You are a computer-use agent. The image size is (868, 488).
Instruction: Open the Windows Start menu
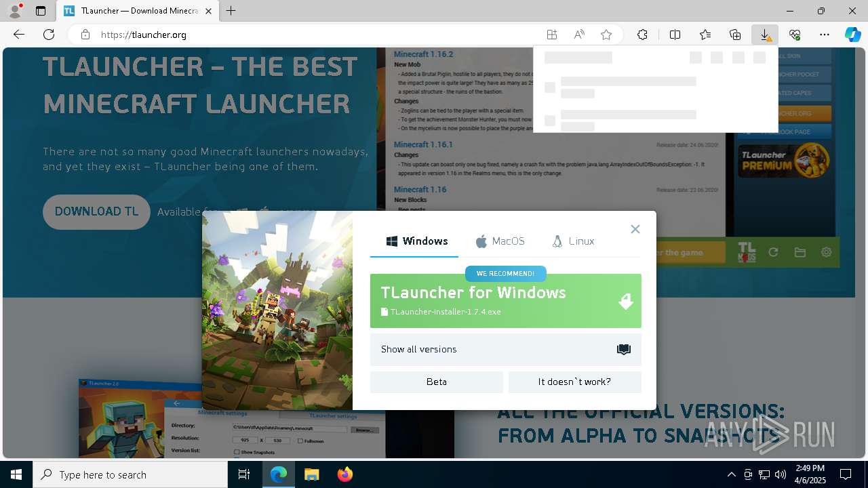pos(16,474)
